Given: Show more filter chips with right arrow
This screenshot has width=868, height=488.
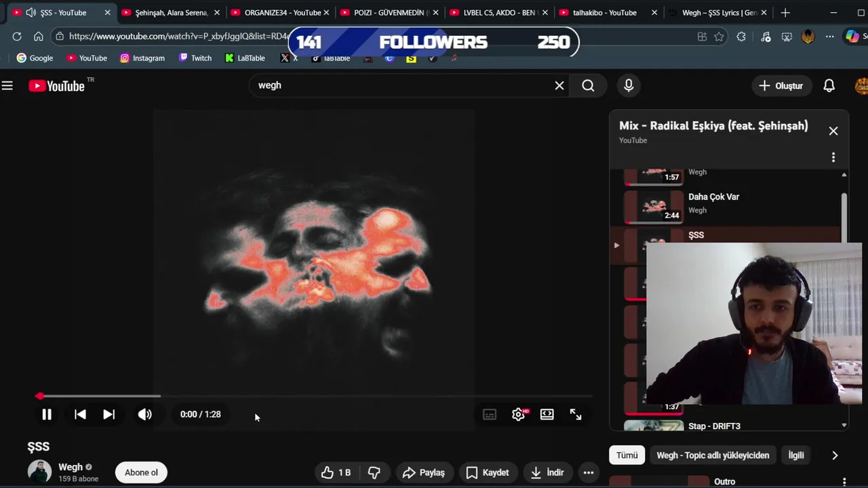Looking at the screenshot, I should 835,455.
